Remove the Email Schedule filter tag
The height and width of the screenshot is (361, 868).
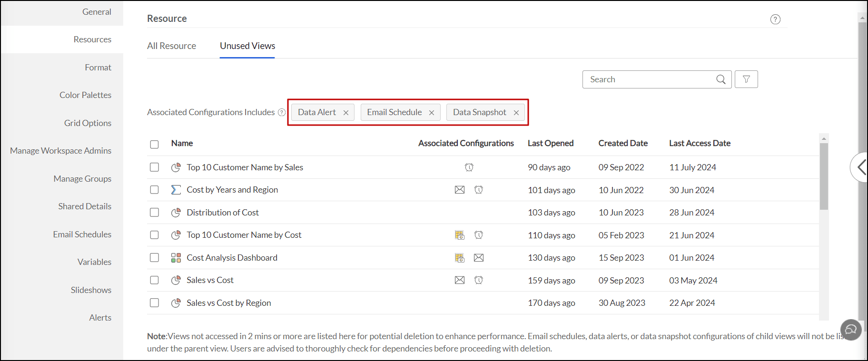pos(432,113)
